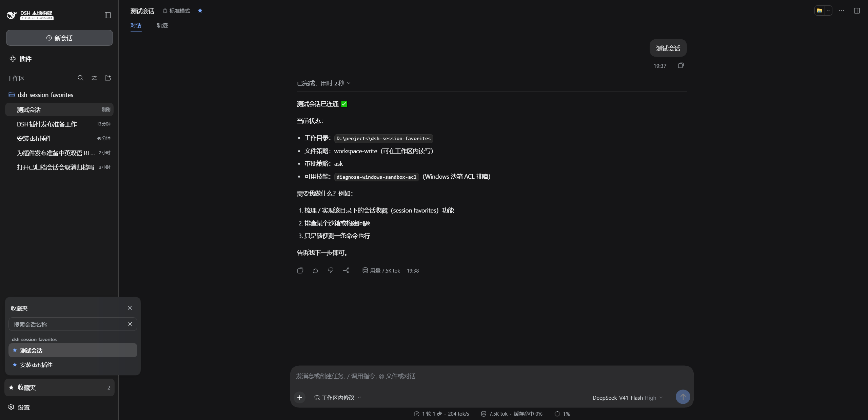Copy the user message 测试会话
This screenshot has height=420, width=868.
[680, 65]
